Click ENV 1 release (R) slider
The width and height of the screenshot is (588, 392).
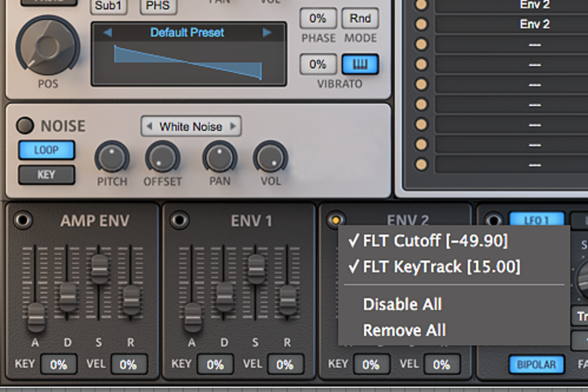point(288,300)
